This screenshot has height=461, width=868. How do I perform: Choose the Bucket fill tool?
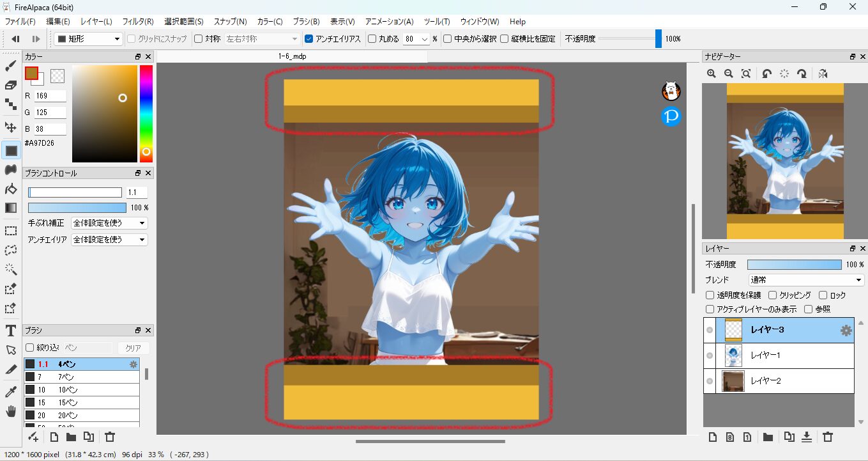[x=11, y=189]
